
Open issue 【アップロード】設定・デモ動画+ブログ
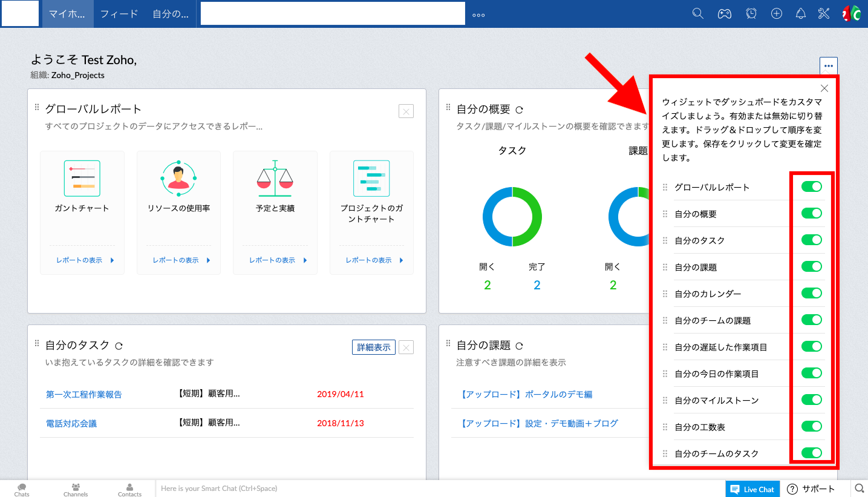click(x=538, y=424)
